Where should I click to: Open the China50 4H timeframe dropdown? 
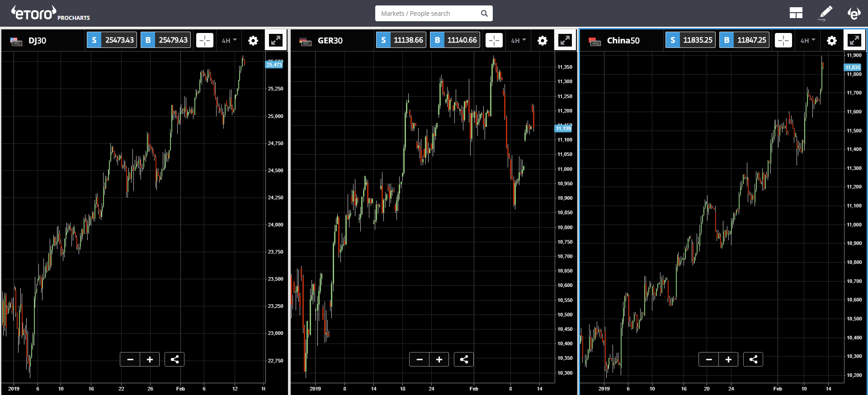(808, 41)
